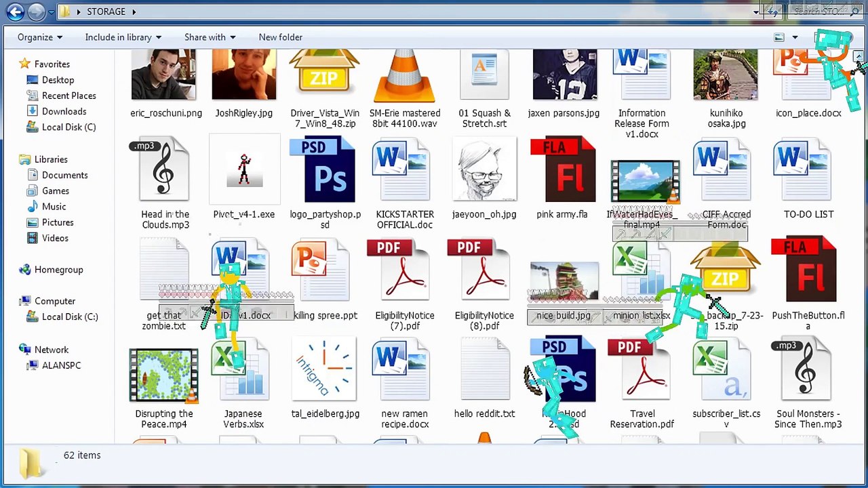Viewport: 868px width, 488px height.
Task: Select the hello reddit.txt text file icon
Action: pyautogui.click(x=484, y=370)
